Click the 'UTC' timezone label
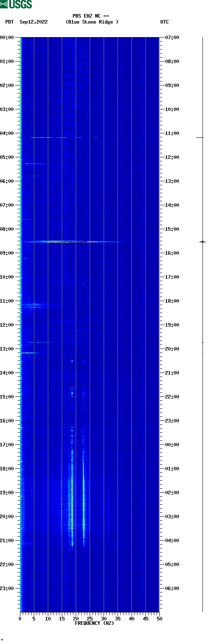Image resolution: width=220 pixels, height=644 pixels. pos(165,22)
